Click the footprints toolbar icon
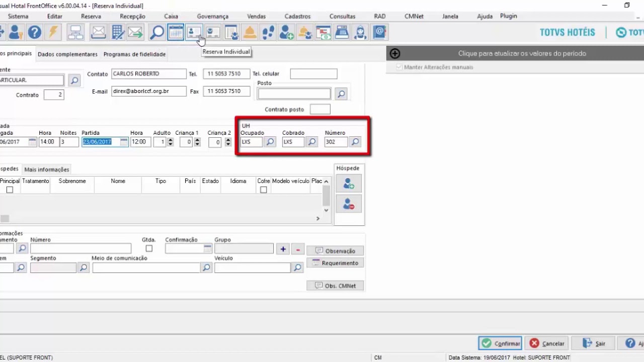 pos(268,32)
